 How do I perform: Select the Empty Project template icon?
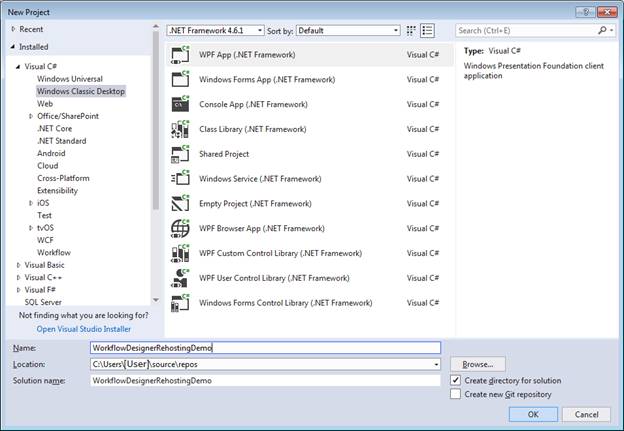tap(180, 203)
